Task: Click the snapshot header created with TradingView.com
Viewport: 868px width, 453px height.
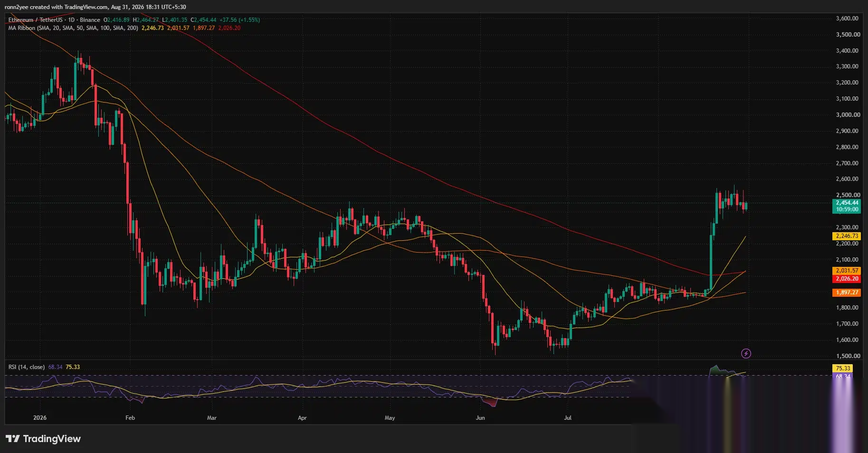Action: pos(95,7)
